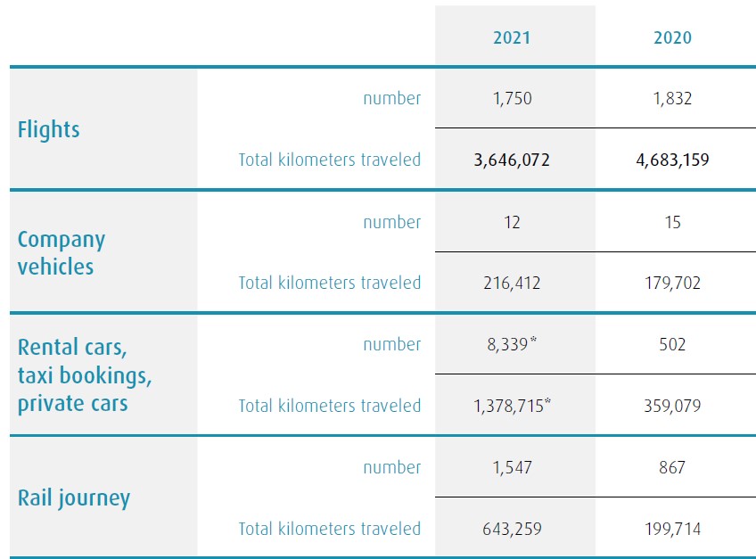Image resolution: width=756 pixels, height=559 pixels.
Task: Select the Company vehicles row label
Action: click(x=62, y=252)
